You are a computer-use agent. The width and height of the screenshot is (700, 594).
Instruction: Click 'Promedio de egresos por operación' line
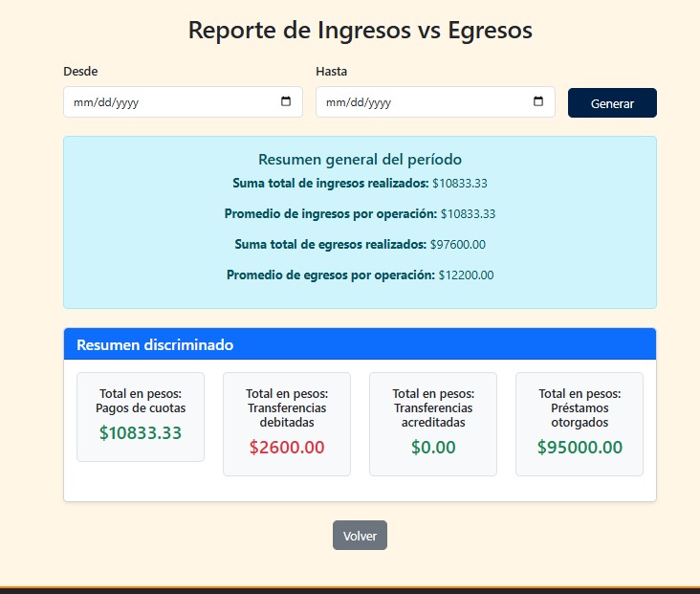point(360,275)
